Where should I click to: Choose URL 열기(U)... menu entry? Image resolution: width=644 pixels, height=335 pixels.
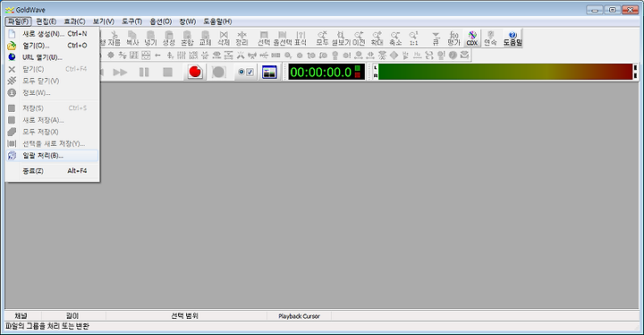[53, 57]
